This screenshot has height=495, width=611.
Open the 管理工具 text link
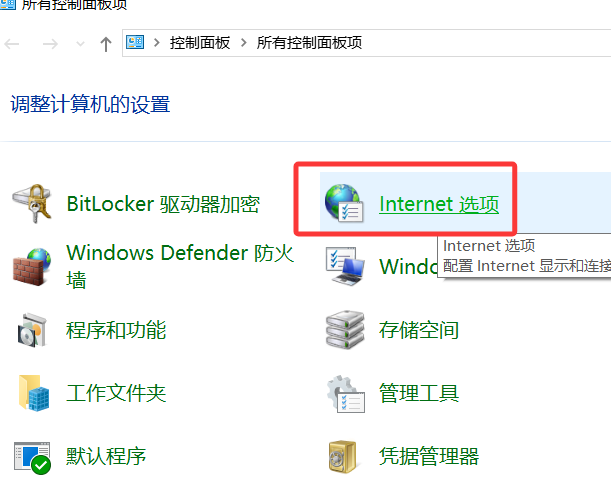(x=419, y=393)
